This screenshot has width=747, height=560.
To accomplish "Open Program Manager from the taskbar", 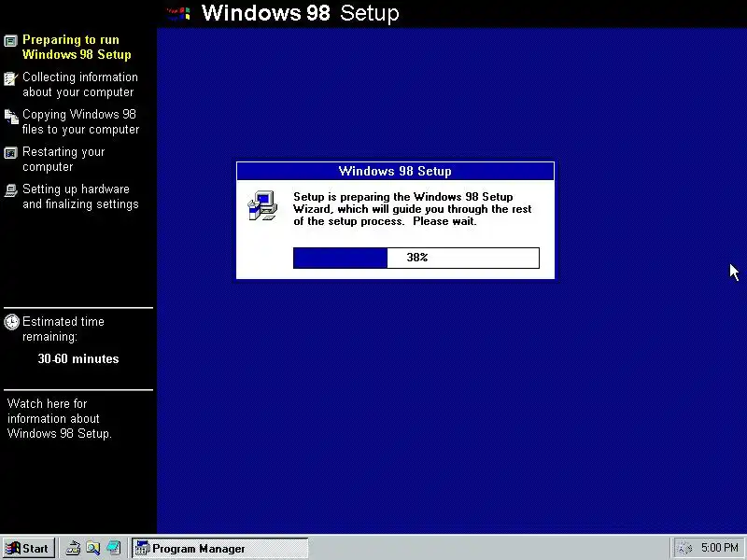I will pyautogui.click(x=219, y=548).
